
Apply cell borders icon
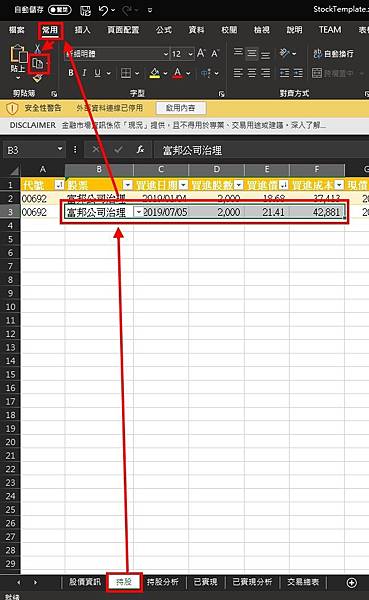click(126, 73)
